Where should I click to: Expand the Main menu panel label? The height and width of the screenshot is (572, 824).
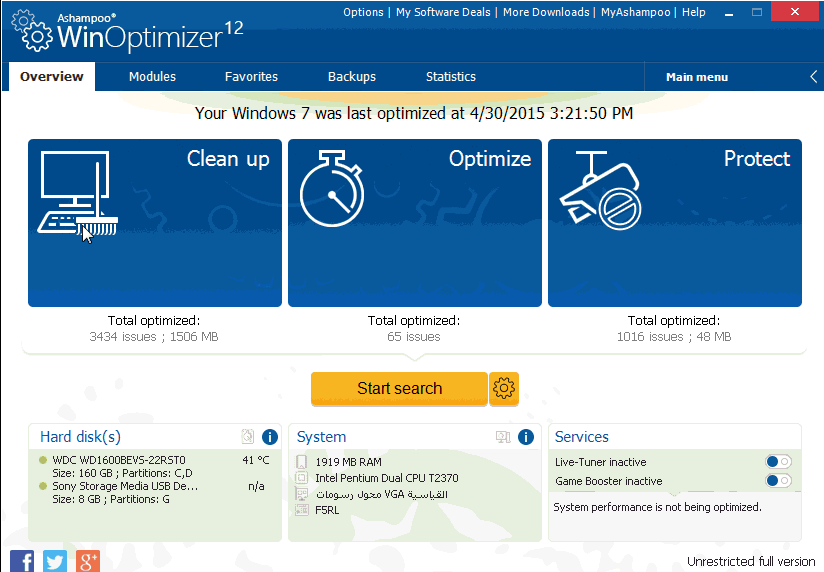point(697,77)
